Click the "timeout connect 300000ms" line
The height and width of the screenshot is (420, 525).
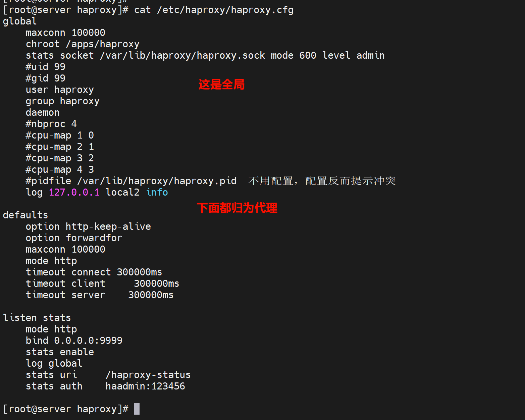coord(94,272)
